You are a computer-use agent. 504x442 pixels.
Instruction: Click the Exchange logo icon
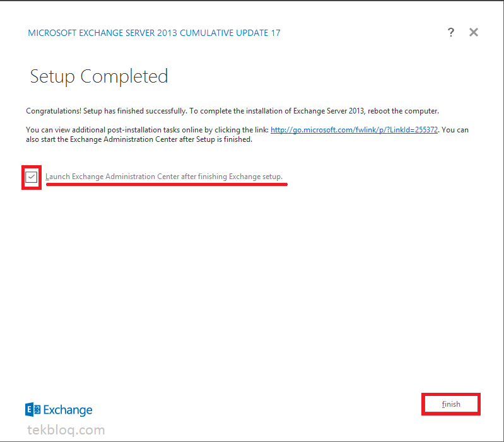pos(33,410)
